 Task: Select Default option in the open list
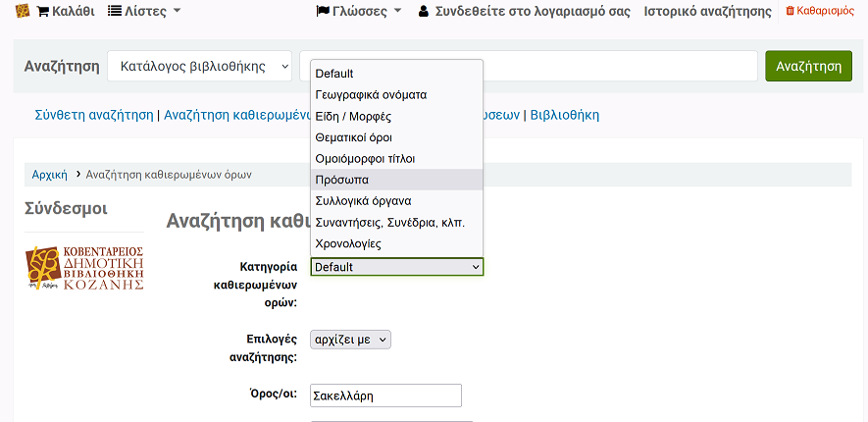point(396,74)
